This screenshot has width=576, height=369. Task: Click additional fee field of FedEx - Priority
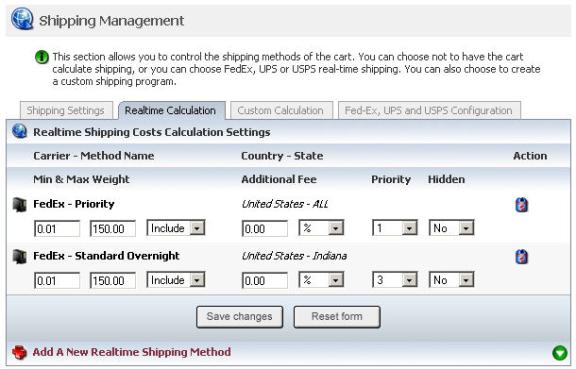pos(265,229)
